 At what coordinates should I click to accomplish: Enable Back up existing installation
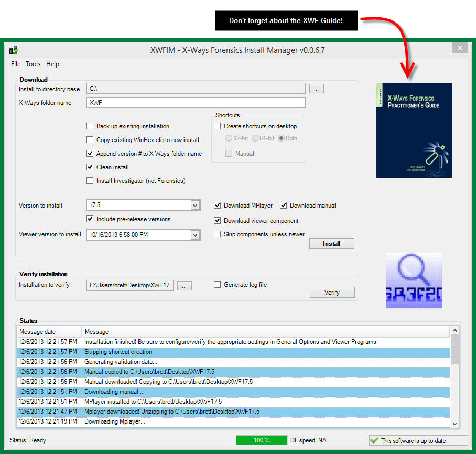(x=89, y=126)
